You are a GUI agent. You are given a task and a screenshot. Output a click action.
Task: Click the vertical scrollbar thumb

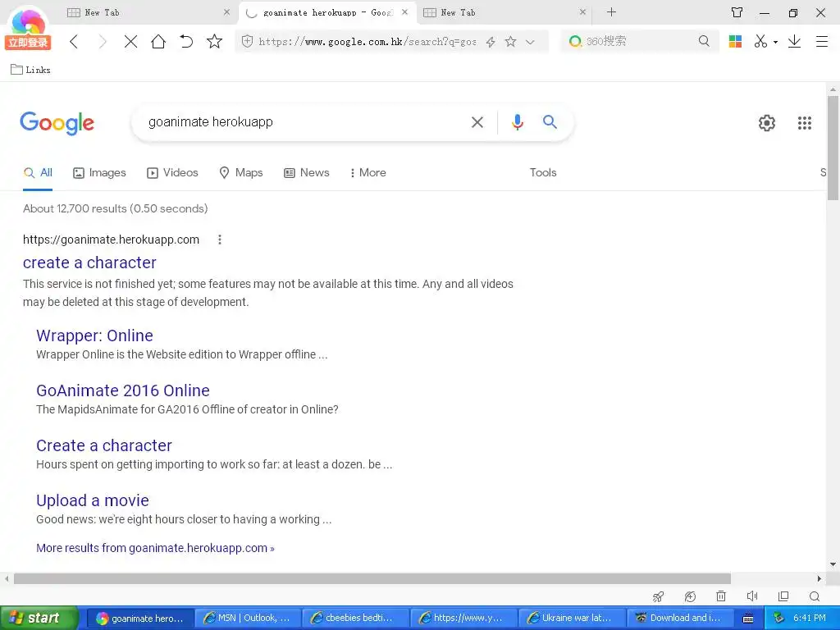833,148
